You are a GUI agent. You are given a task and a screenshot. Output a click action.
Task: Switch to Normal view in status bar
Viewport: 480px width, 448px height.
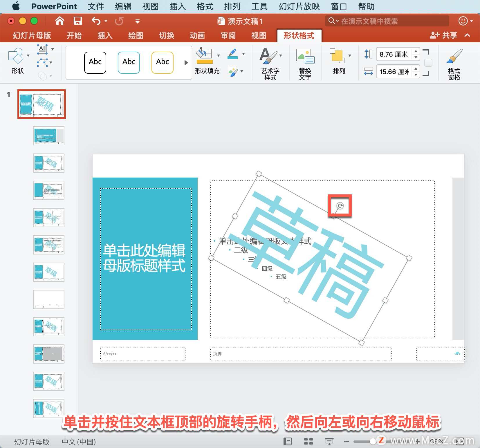coord(288,441)
